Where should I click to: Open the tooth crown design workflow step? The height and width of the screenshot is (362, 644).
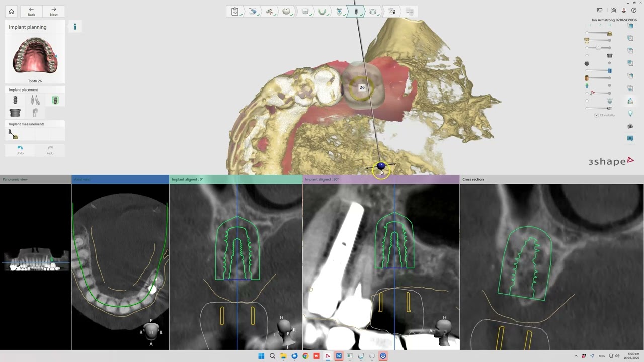coord(286,11)
